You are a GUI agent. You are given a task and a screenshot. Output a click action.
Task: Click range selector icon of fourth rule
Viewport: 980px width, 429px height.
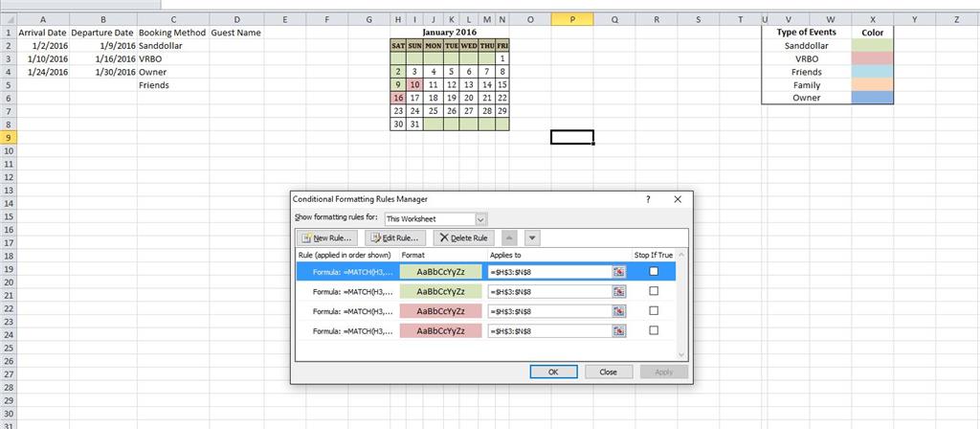point(619,330)
